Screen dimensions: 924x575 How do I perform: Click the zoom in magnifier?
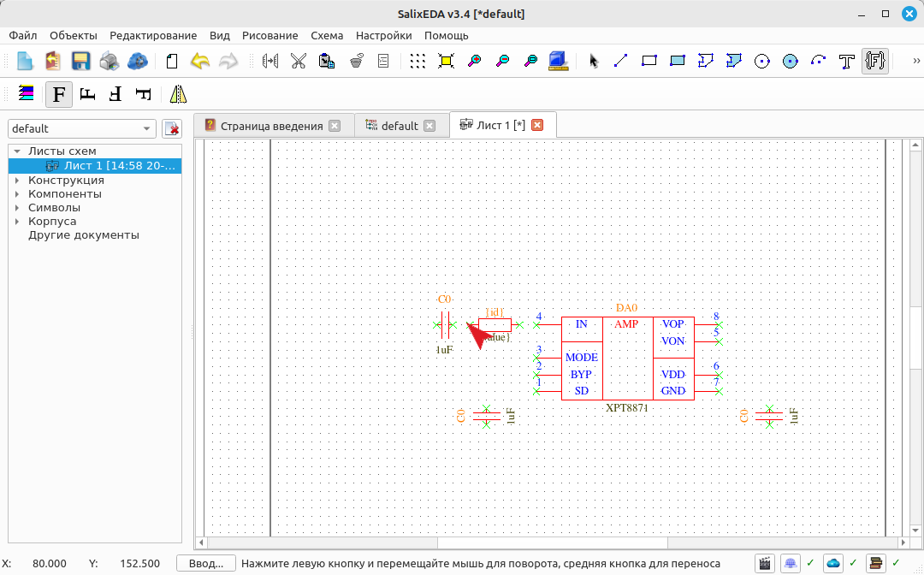pos(474,61)
